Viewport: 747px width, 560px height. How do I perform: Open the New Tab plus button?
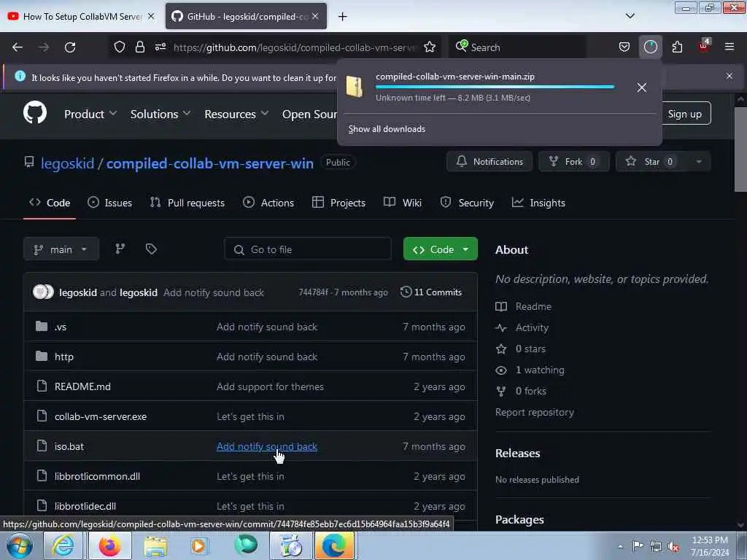pos(342,17)
